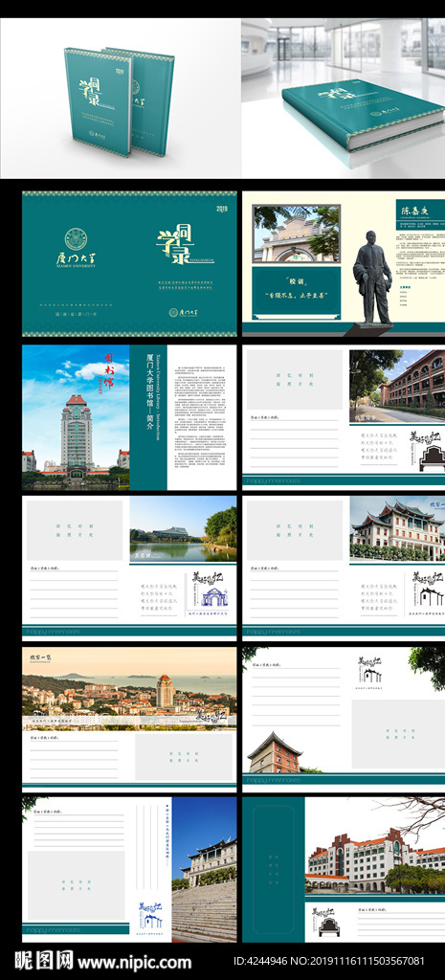Screen dimensions: 445x980
Task: Select the stone stairway building photo
Action: (205, 869)
